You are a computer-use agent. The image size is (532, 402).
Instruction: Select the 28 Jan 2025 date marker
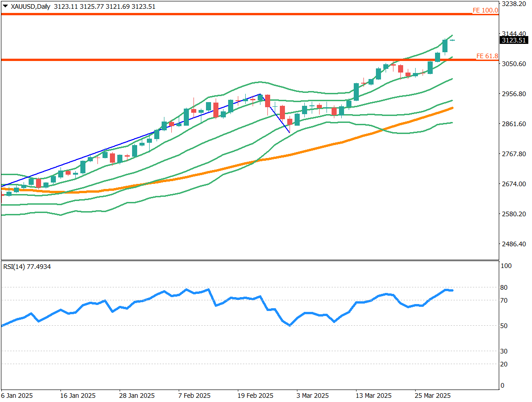(137, 396)
